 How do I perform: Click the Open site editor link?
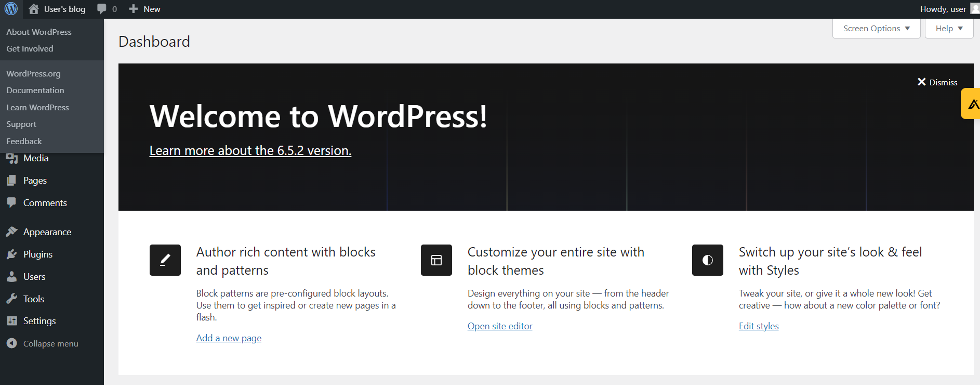click(x=500, y=326)
